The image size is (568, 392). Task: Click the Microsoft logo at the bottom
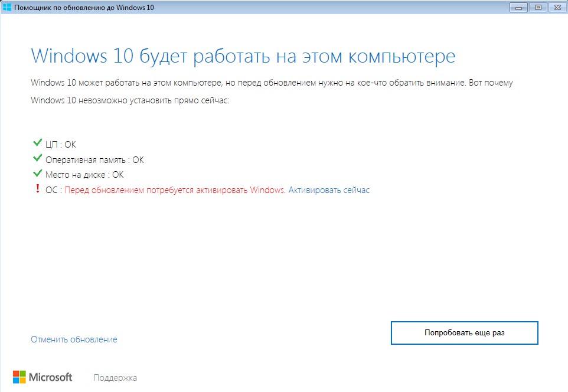(x=43, y=377)
